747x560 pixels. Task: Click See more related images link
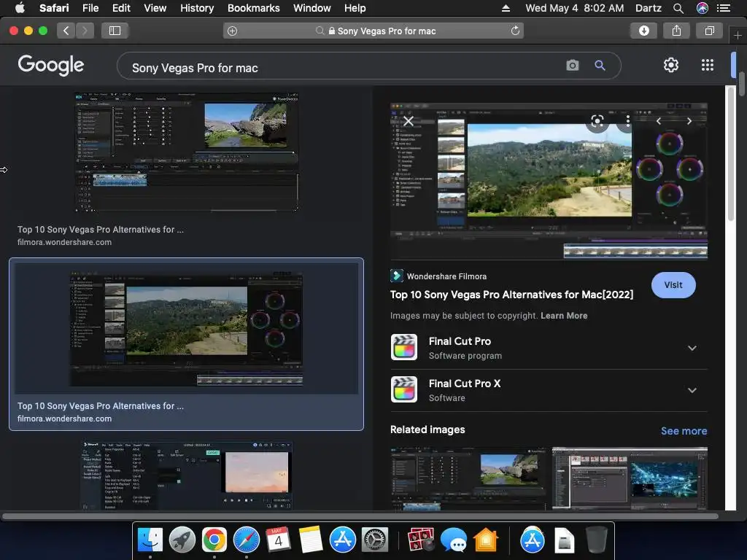684,431
